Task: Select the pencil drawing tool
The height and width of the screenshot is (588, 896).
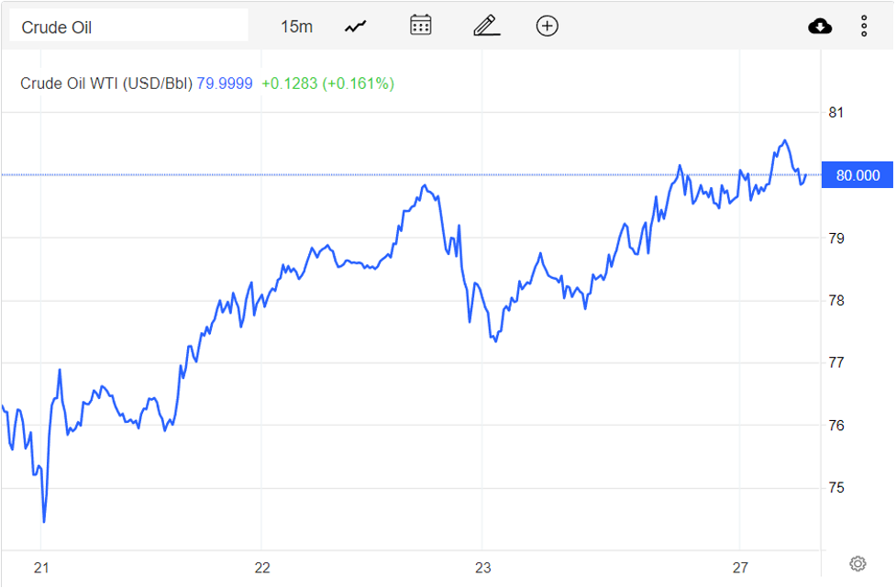Action: 486,26
